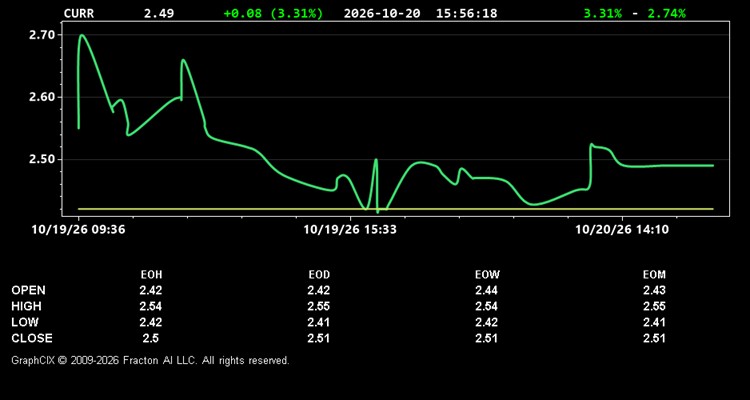Viewport: 750px width, 400px height.
Task: Select the EOW column header
Action: click(487, 275)
